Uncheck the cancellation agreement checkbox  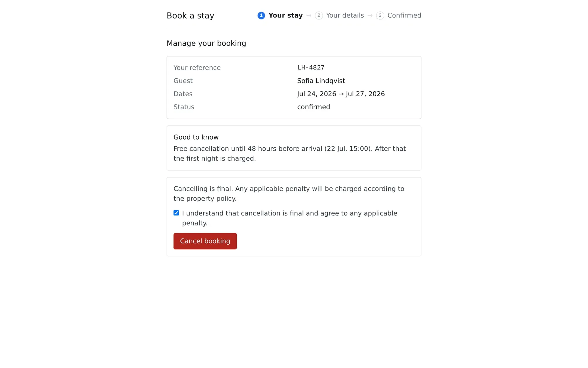[176, 213]
